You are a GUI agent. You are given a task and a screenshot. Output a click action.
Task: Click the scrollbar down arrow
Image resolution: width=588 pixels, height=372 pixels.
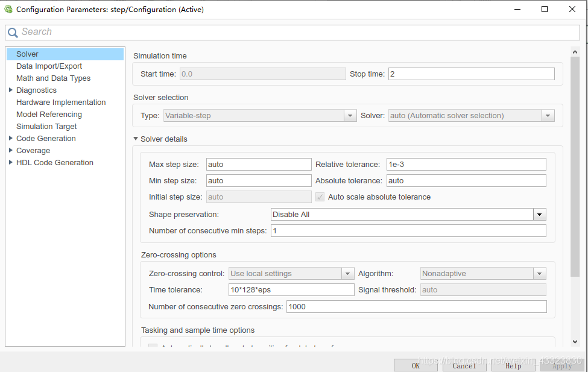point(575,342)
